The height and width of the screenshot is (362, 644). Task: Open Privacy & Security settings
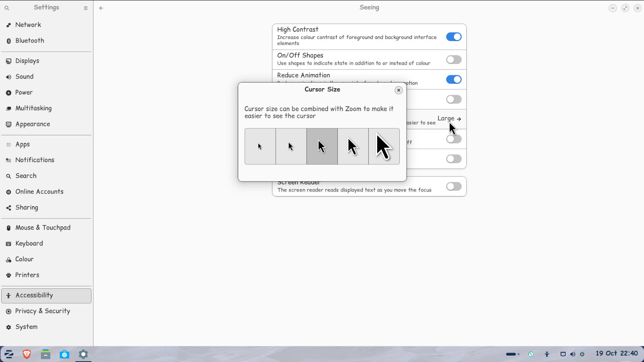click(x=42, y=311)
